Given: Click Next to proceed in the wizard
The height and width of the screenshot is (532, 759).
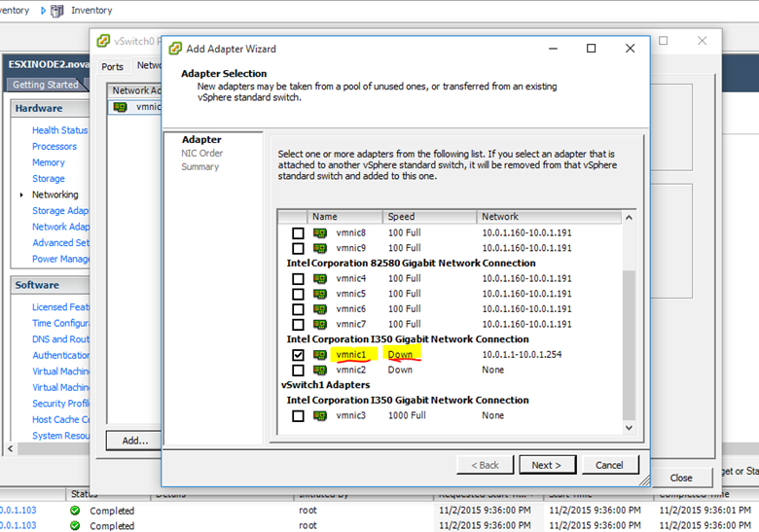Looking at the screenshot, I should click(x=548, y=465).
